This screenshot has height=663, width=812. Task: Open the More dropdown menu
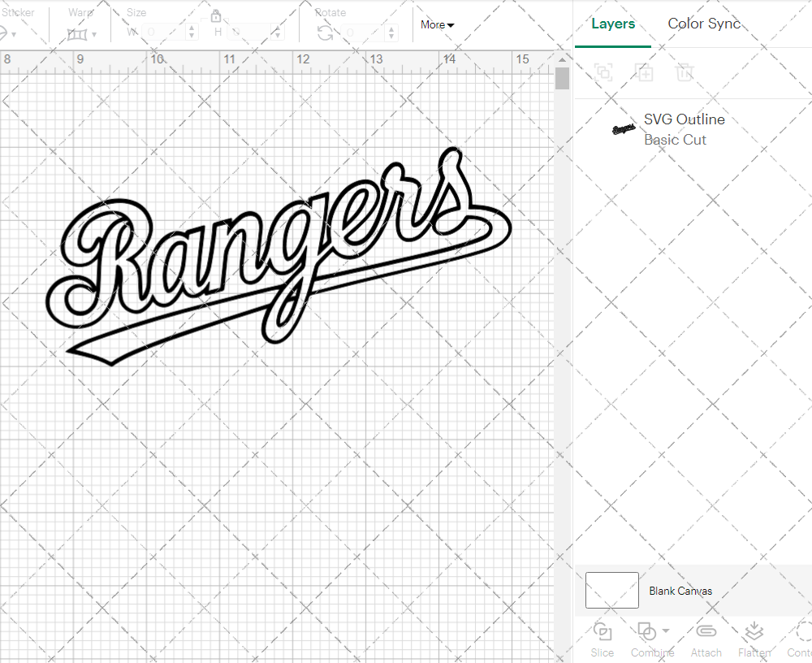437,24
